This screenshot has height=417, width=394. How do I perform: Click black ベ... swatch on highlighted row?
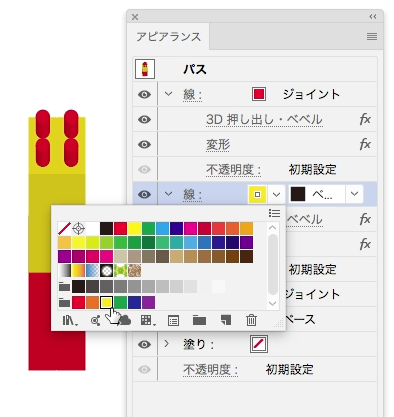298,194
